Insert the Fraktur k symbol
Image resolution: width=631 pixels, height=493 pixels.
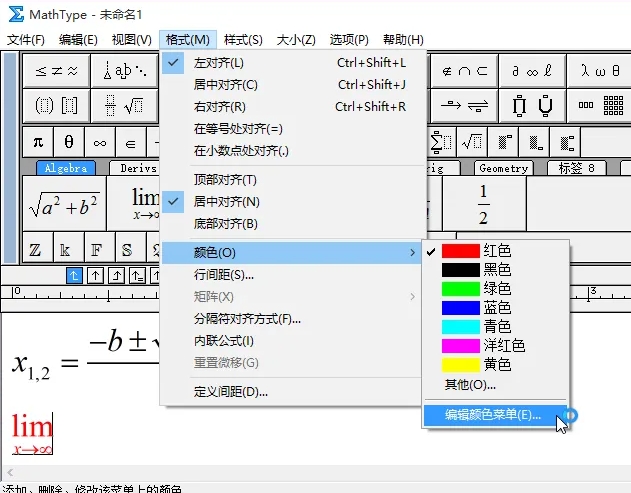click(x=69, y=247)
